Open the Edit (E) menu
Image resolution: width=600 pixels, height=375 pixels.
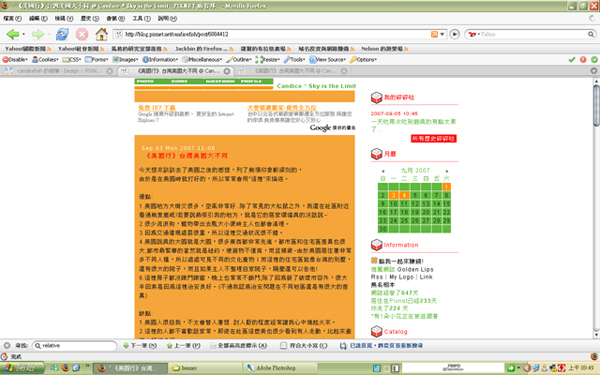click(38, 18)
